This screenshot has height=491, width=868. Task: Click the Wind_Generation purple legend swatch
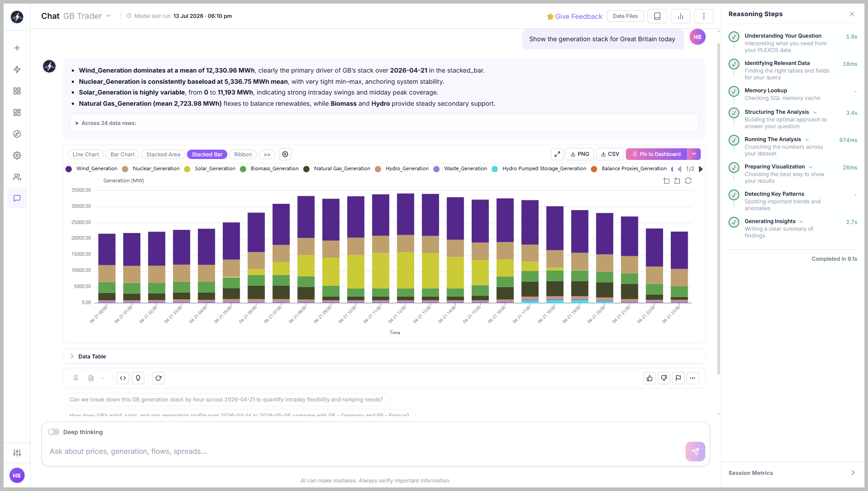(69, 169)
